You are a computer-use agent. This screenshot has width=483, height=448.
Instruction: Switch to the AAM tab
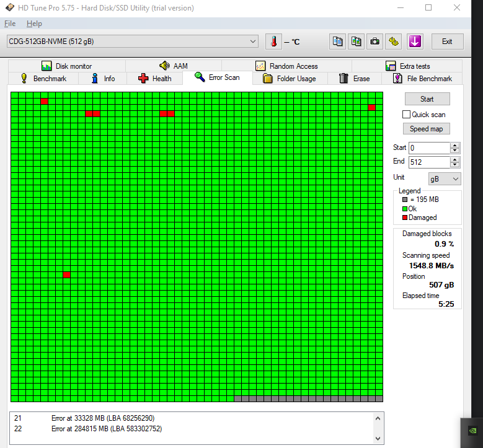pyautogui.click(x=174, y=66)
